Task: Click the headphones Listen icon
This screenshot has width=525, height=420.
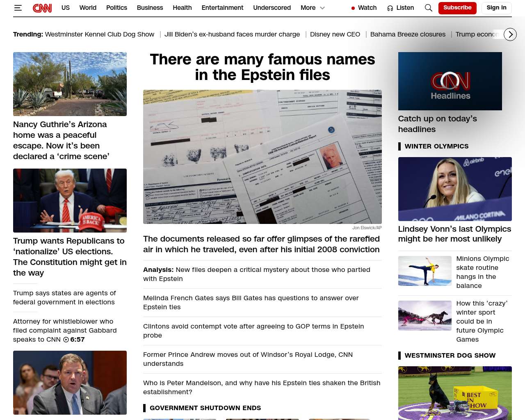Action: (x=390, y=8)
